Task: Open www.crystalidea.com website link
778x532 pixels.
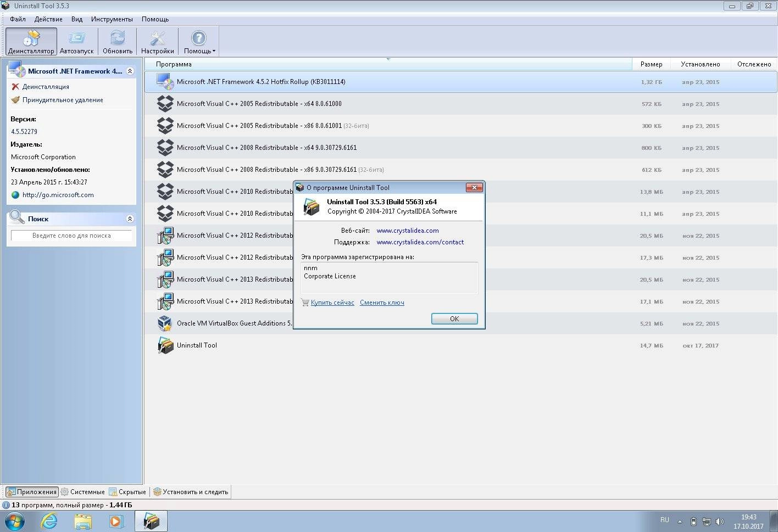Action: tap(407, 231)
